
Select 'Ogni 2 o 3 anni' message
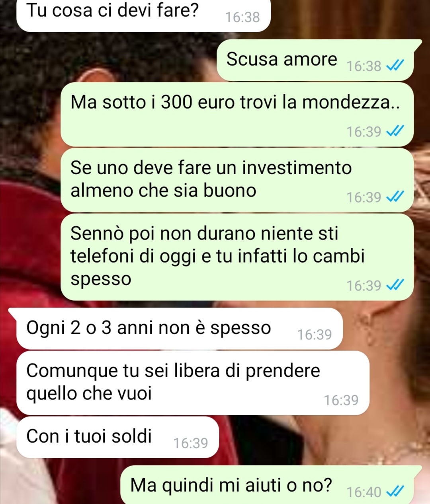point(179,329)
